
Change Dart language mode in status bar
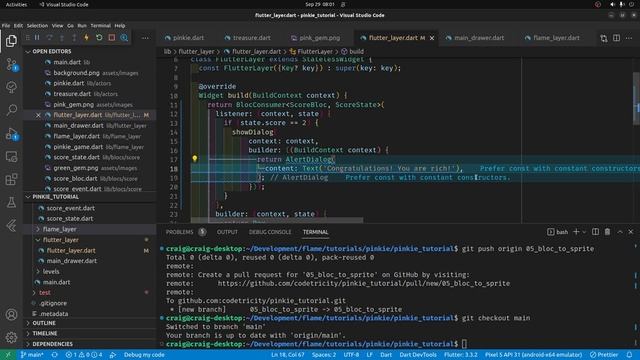click(386, 355)
